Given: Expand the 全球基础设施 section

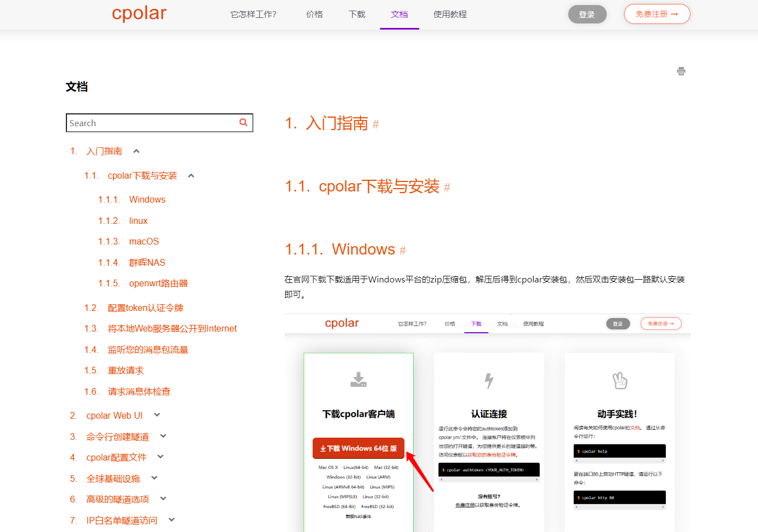Looking at the screenshot, I should [154, 477].
